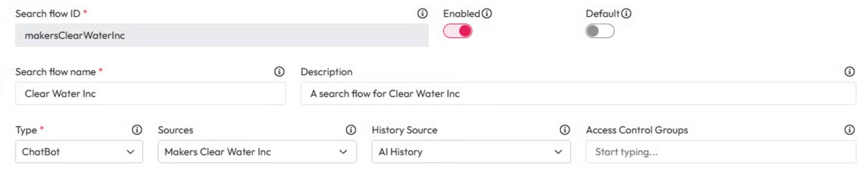Click the info icon beside Default
Image resolution: width=868 pixels, height=176 pixels.
(x=626, y=14)
